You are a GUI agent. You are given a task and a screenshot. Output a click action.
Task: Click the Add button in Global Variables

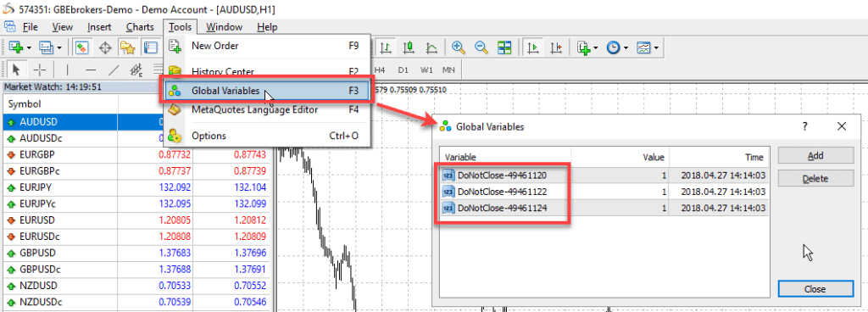click(815, 156)
